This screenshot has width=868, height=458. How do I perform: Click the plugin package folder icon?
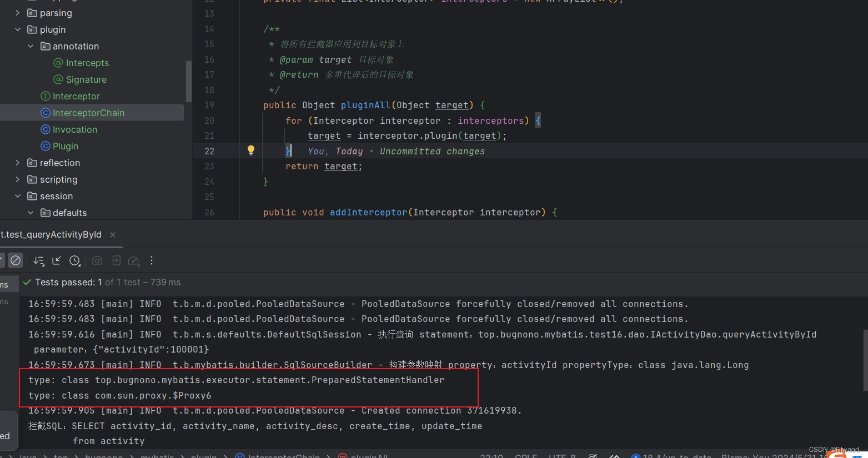tap(32, 29)
